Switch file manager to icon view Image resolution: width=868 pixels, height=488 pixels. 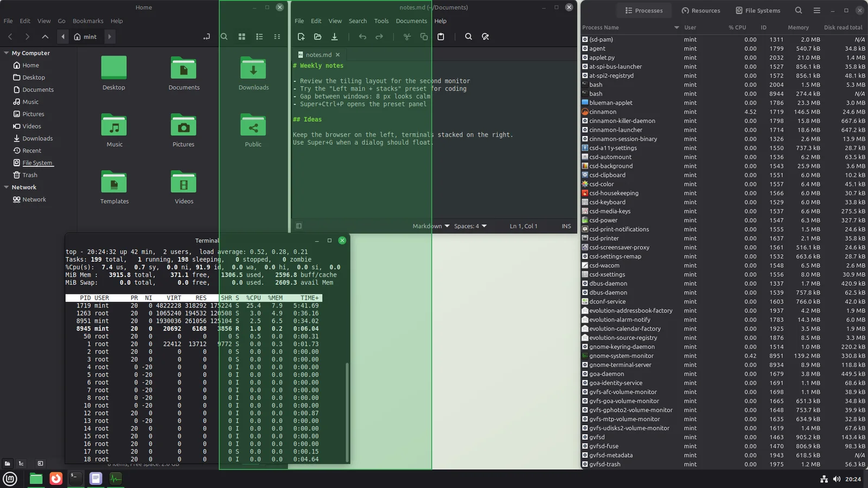[x=242, y=37]
